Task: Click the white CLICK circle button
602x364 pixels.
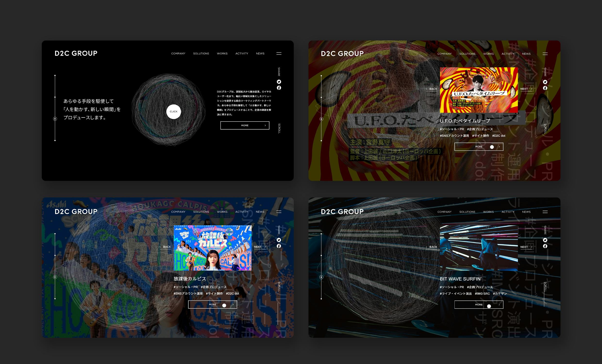Action: coord(174,112)
